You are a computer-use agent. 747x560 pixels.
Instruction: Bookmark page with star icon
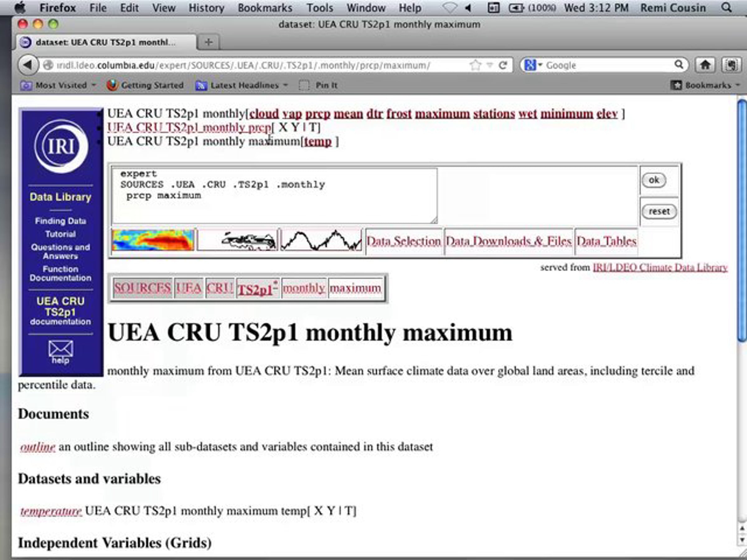click(475, 65)
